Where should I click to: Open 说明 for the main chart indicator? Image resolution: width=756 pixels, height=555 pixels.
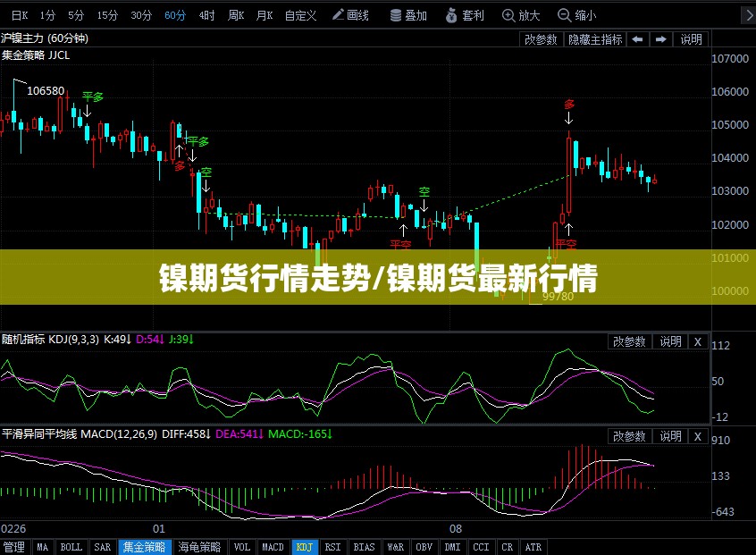click(691, 39)
